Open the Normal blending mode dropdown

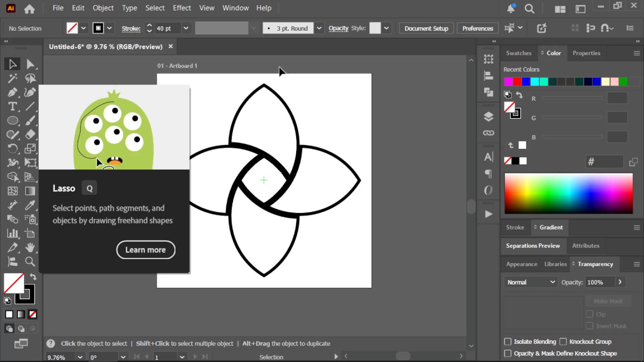tap(531, 282)
